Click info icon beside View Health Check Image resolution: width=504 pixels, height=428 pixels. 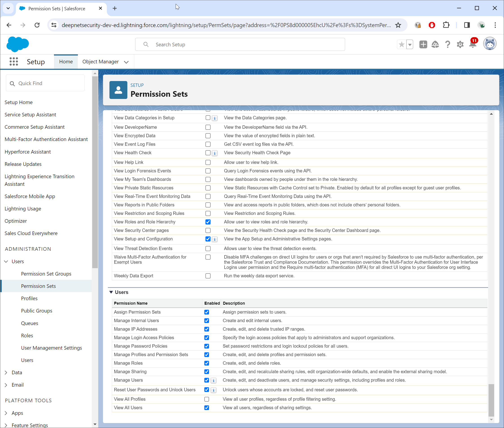215,153
